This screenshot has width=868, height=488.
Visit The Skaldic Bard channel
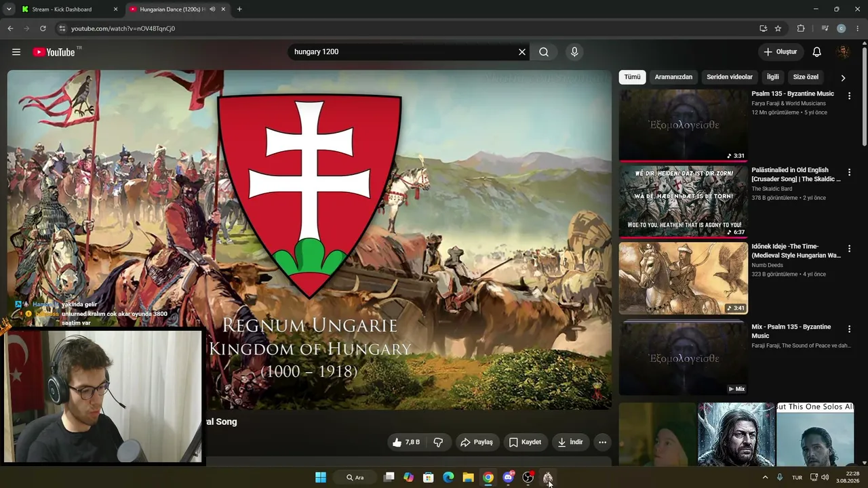tap(772, 189)
